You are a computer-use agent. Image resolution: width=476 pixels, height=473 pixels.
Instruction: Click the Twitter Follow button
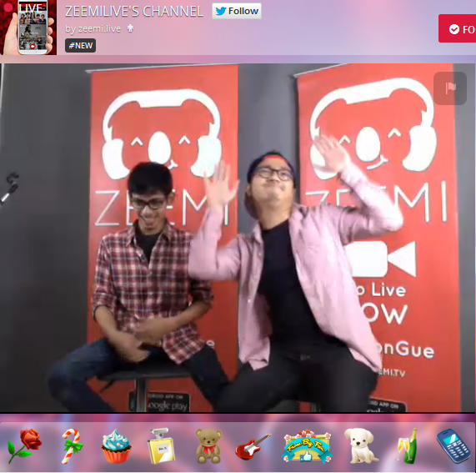[237, 11]
